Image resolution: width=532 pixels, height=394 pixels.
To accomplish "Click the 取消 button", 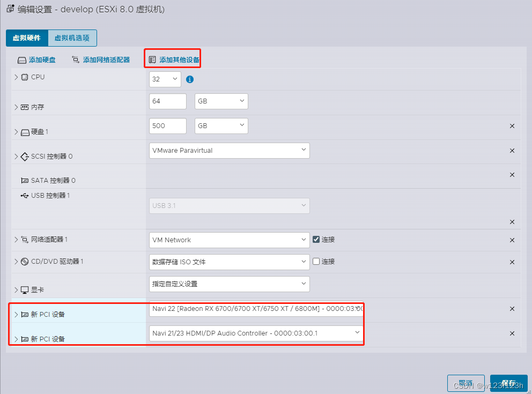I will point(466,383).
